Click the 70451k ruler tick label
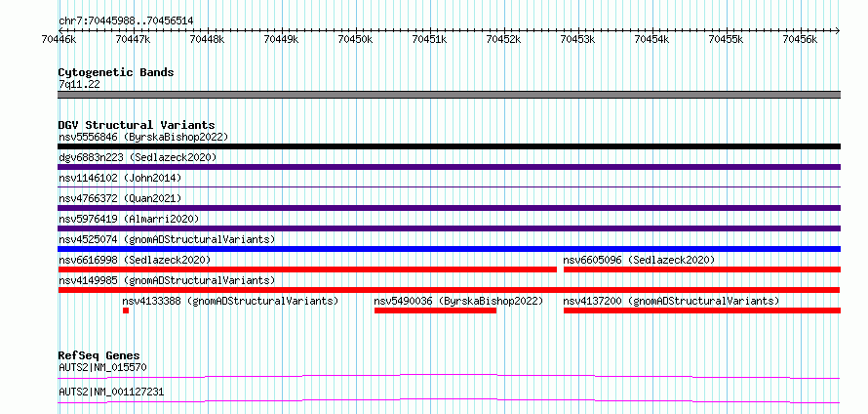Image resolution: width=868 pixels, height=414 pixels. 430,39
